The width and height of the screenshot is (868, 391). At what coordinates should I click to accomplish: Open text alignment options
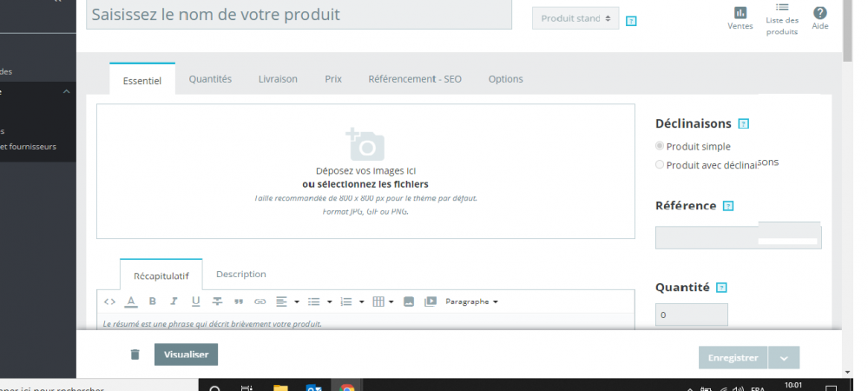pyautogui.click(x=287, y=302)
